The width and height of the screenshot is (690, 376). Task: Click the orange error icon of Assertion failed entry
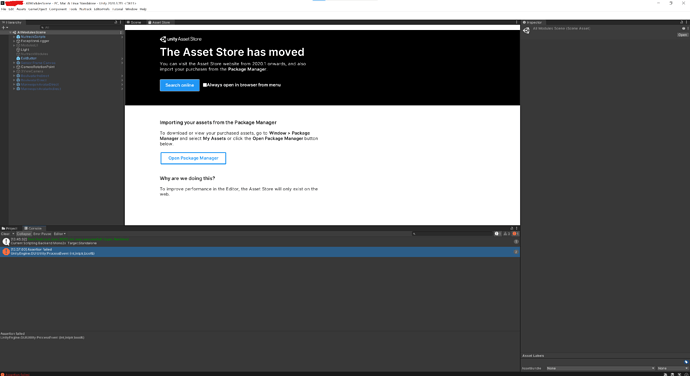click(x=6, y=252)
